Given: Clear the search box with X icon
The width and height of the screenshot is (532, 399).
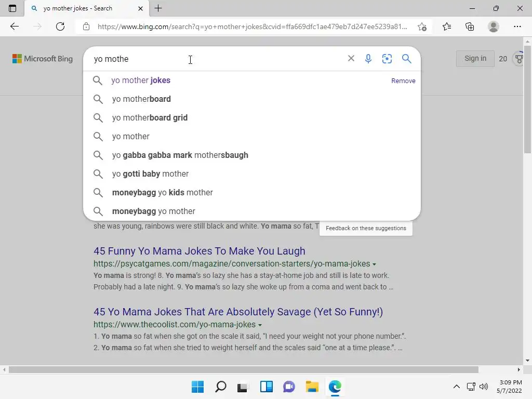Looking at the screenshot, I should coord(351,58).
